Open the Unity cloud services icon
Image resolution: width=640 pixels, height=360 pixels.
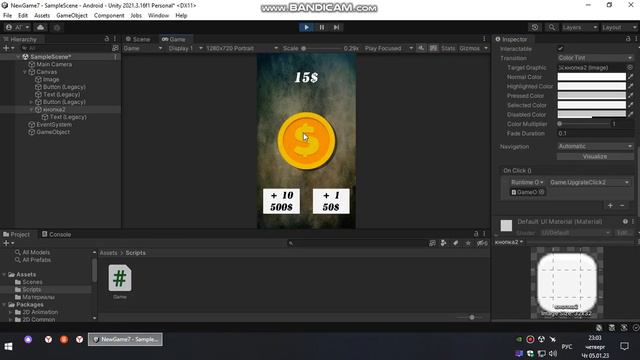coord(40,27)
